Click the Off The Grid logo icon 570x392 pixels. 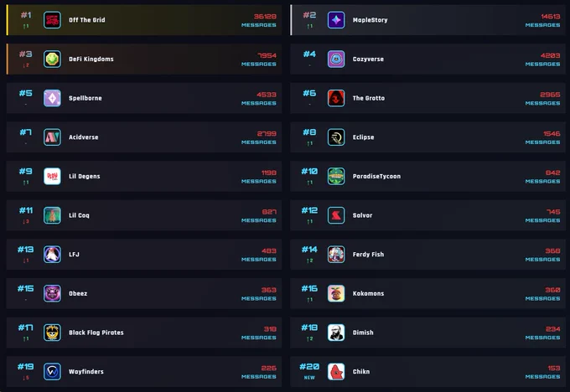(x=52, y=20)
